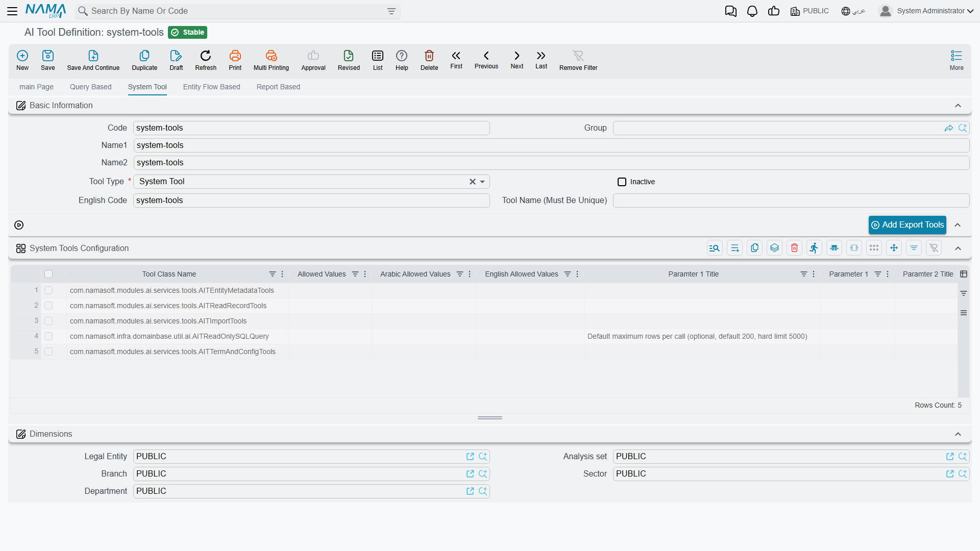This screenshot has width=980, height=551.
Task: Open Tool Class Name column menu
Action: point(282,274)
